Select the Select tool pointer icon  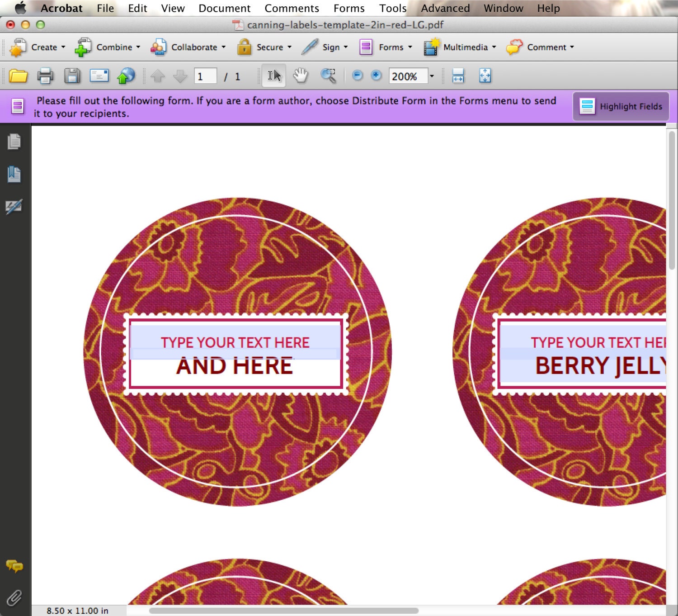(x=273, y=76)
